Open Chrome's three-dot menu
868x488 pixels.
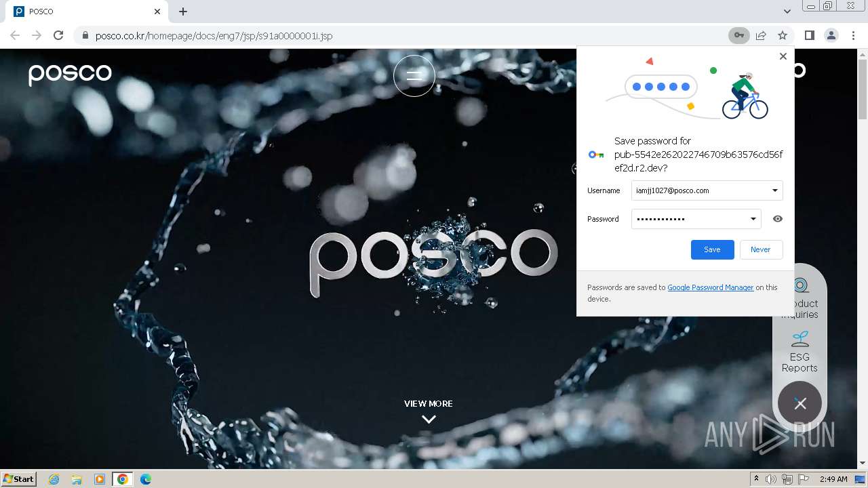click(853, 35)
